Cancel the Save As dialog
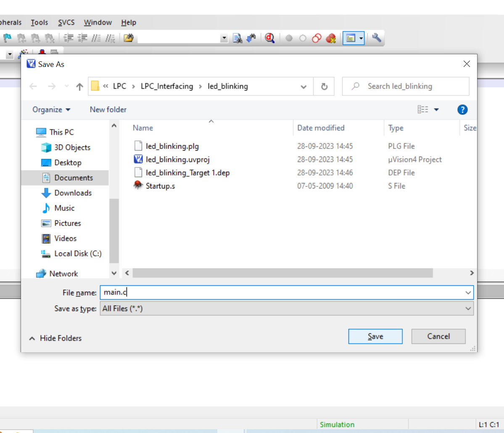The image size is (504, 433). (x=438, y=336)
